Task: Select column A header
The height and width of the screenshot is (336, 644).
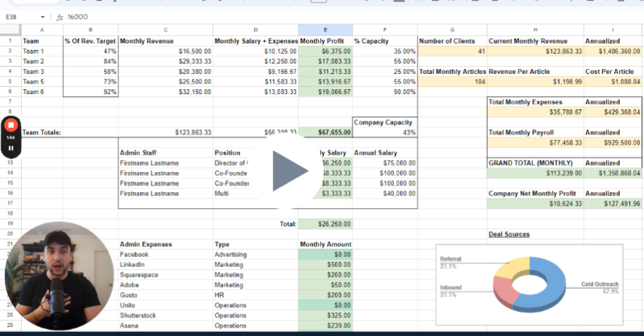Action: click(x=42, y=30)
